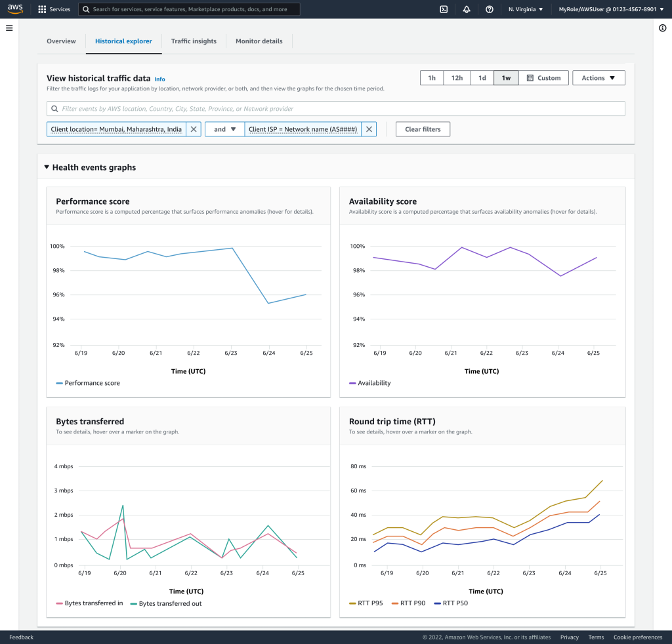The height and width of the screenshot is (644, 672).
Task: Remove the Mumbai client location filter
Action: point(193,129)
